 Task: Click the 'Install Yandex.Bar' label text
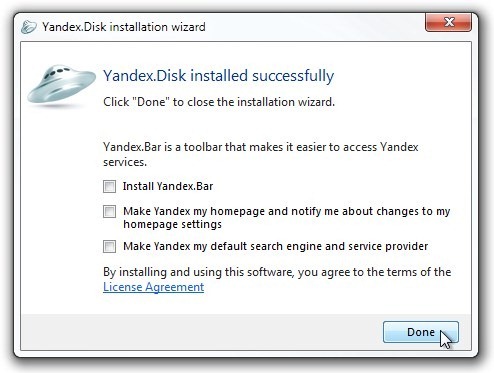tap(168, 186)
